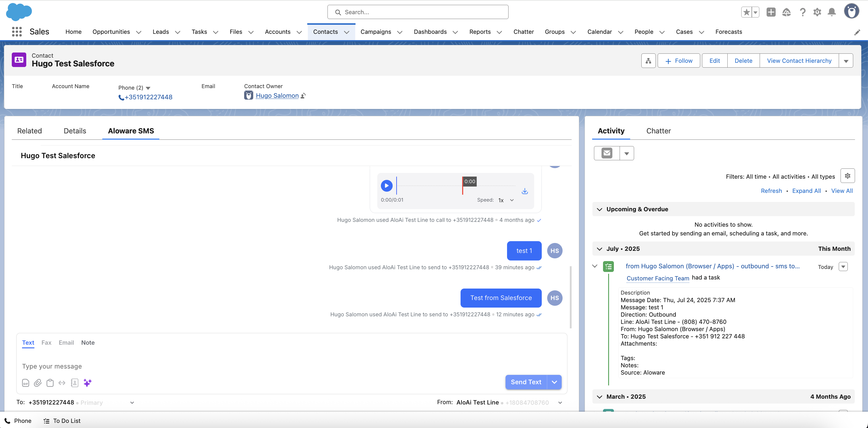This screenshot has height=428, width=868.
Task: Click the contact hierarchy icon button
Action: [x=648, y=61]
